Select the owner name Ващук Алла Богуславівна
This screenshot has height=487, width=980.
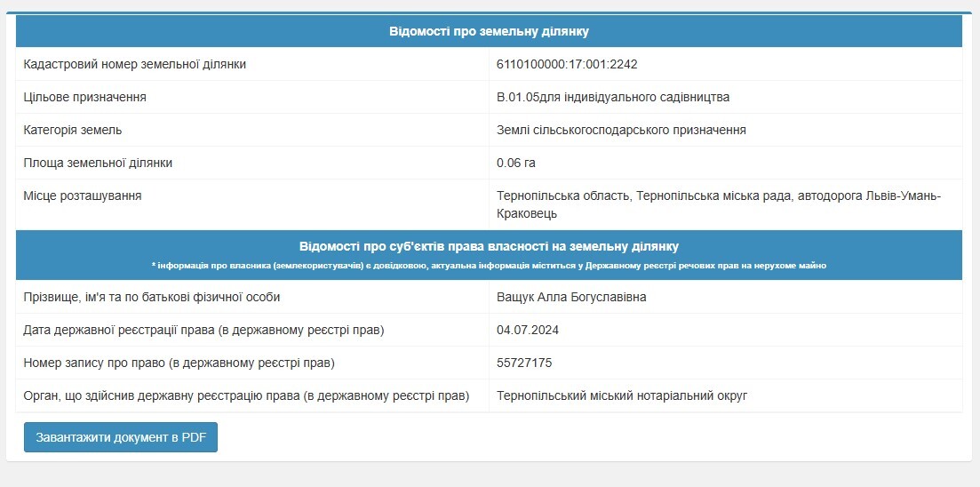pyautogui.click(x=571, y=297)
